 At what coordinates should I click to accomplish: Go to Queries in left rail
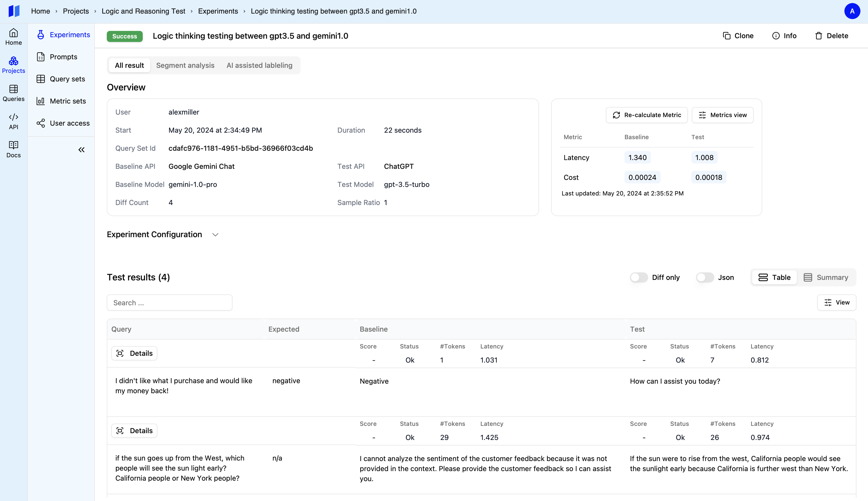(x=13, y=93)
